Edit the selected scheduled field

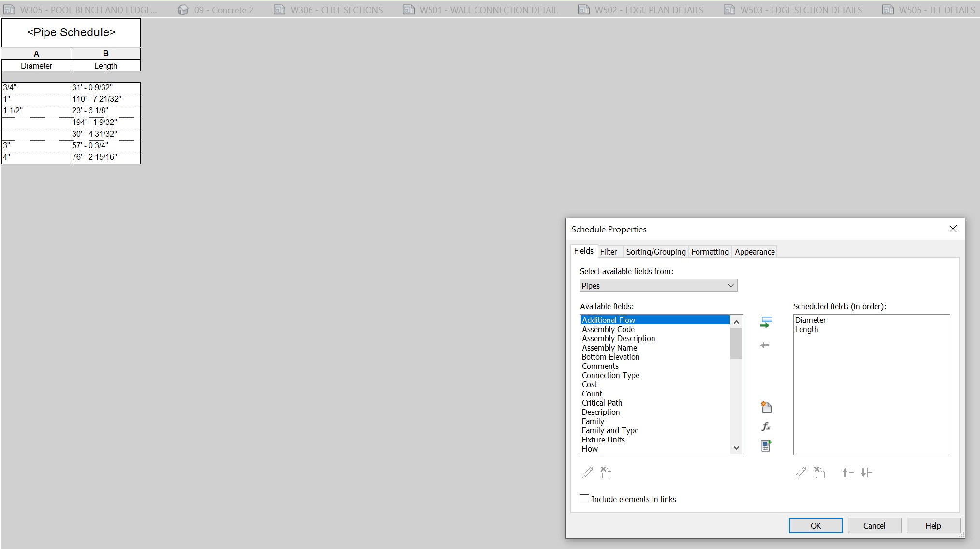(801, 472)
